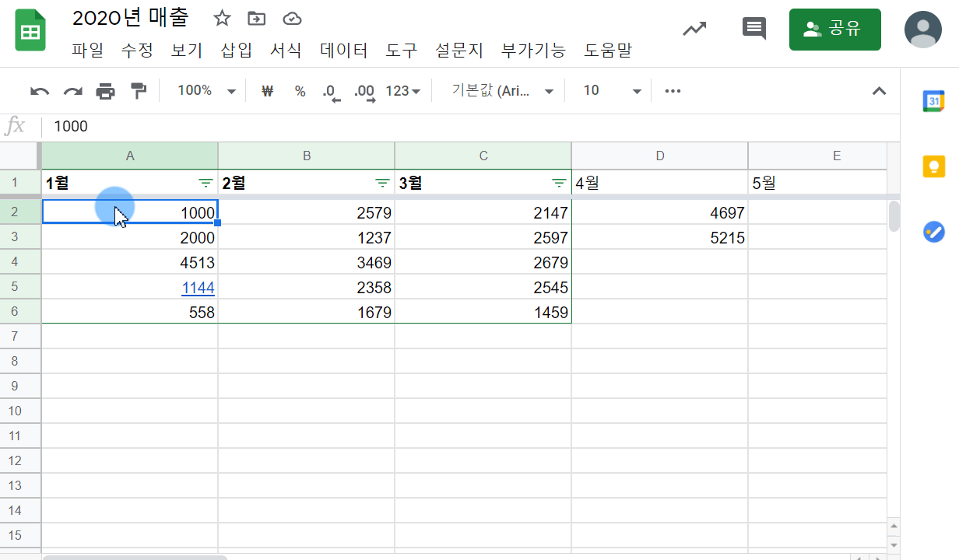Viewport: 959px width, 560px height.
Task: Apply percent format
Action: coord(300,91)
